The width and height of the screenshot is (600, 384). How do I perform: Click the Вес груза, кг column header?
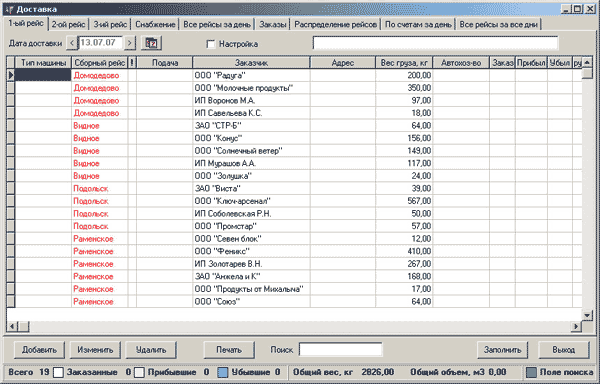(404, 62)
